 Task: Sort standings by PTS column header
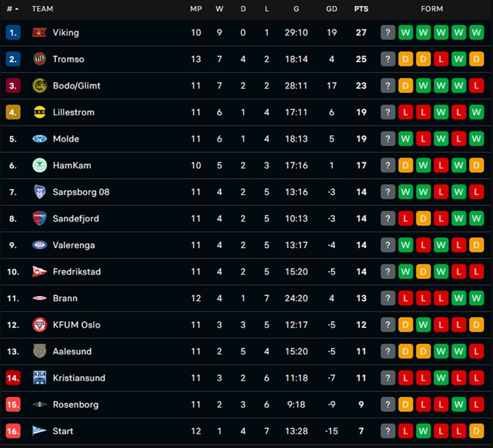361,9
